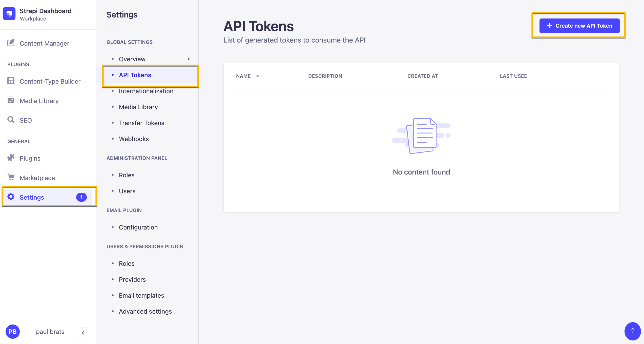Click the Marketplace shopping cart icon

tap(11, 177)
